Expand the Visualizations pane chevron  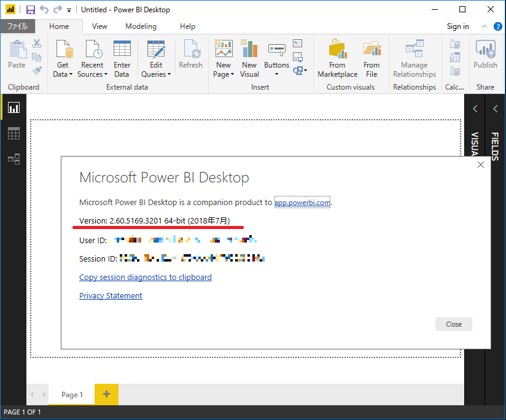click(475, 109)
